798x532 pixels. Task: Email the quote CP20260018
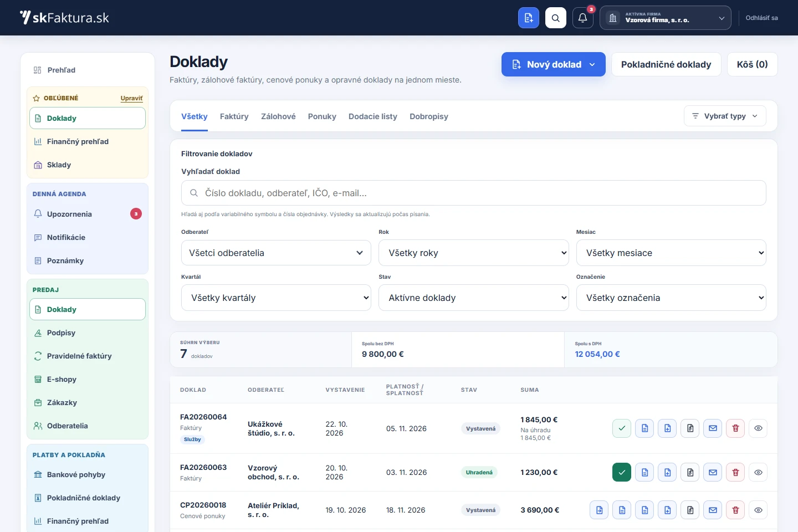click(x=713, y=510)
